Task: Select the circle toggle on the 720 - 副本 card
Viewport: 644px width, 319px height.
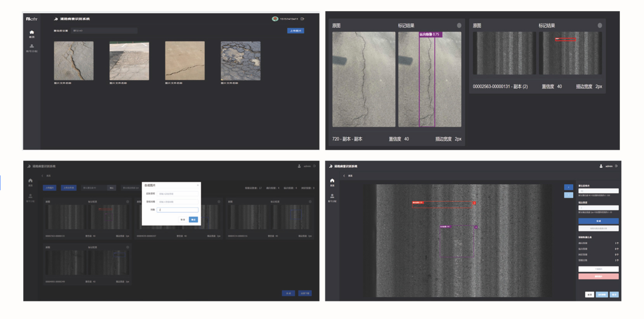Action: pos(459,25)
